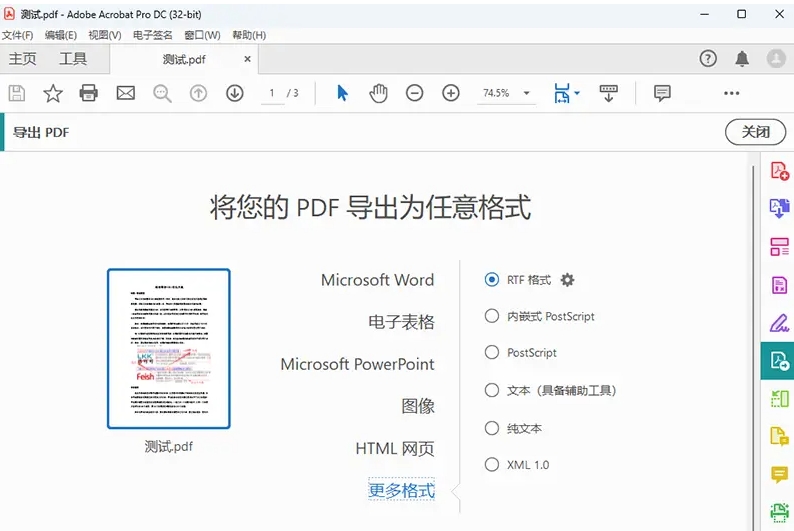794x531 pixels.
Task: Expand fit page options dropdown arrow
Action: click(x=577, y=93)
